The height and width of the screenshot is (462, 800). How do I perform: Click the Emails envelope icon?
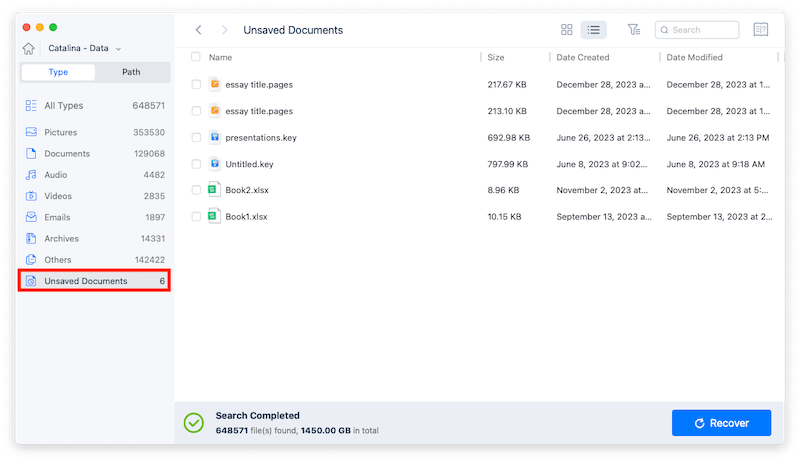(31, 217)
